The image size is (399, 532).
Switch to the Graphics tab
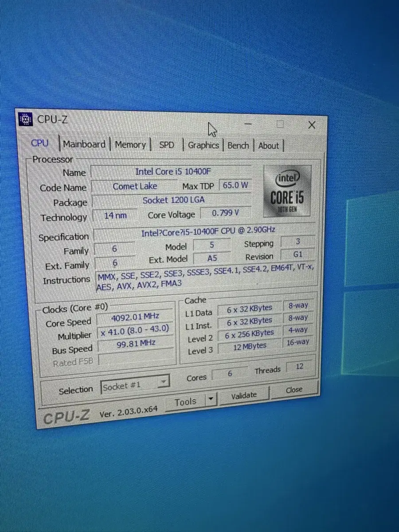[x=203, y=145]
